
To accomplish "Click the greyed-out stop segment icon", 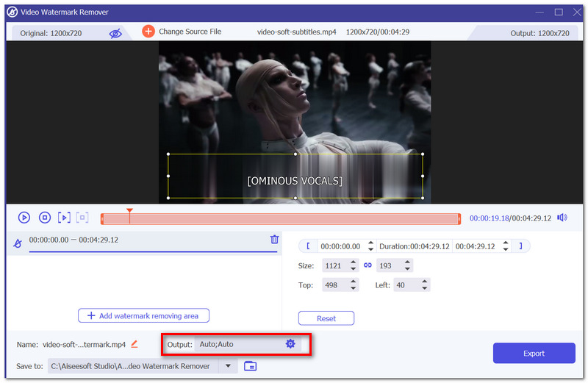I will coord(82,218).
